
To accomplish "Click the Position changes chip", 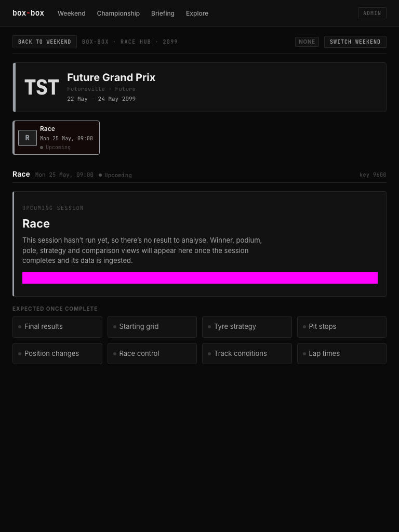I will point(57,353).
